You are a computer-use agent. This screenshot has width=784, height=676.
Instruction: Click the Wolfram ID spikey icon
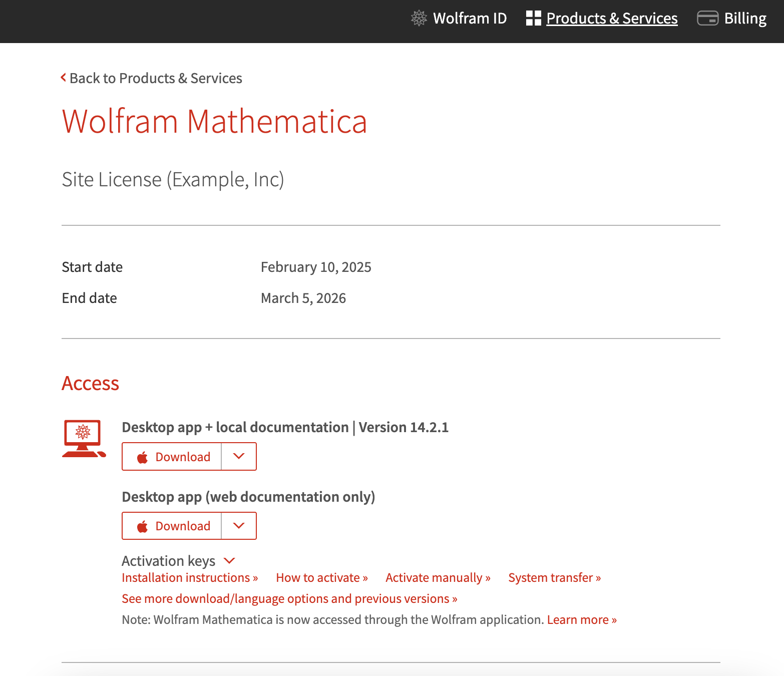pos(419,19)
